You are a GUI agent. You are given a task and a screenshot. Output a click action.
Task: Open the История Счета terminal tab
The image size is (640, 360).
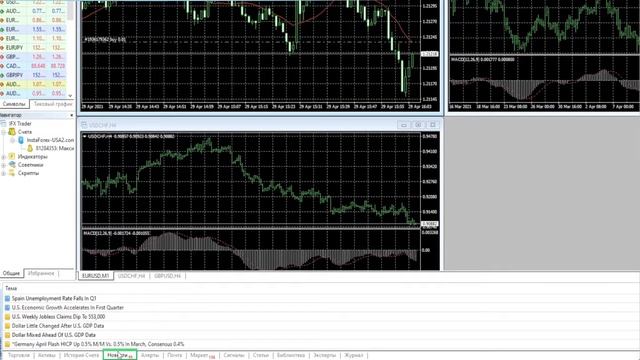[81, 355]
